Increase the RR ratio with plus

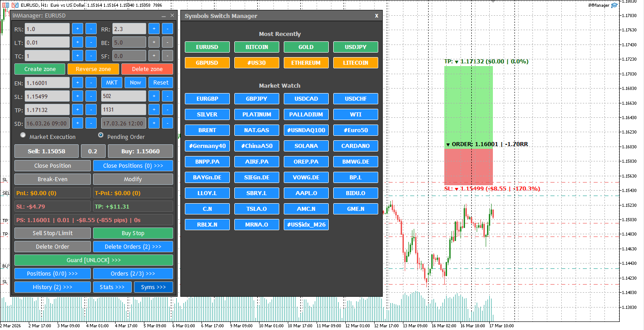[x=154, y=29]
